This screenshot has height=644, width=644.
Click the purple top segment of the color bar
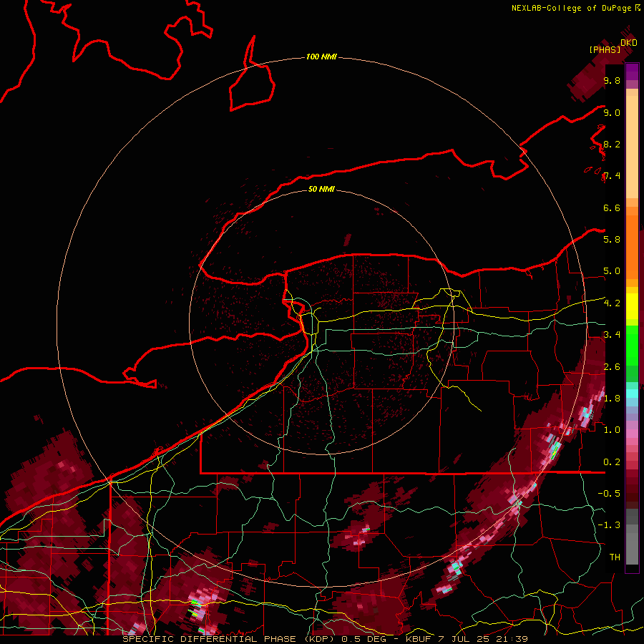coord(632,72)
